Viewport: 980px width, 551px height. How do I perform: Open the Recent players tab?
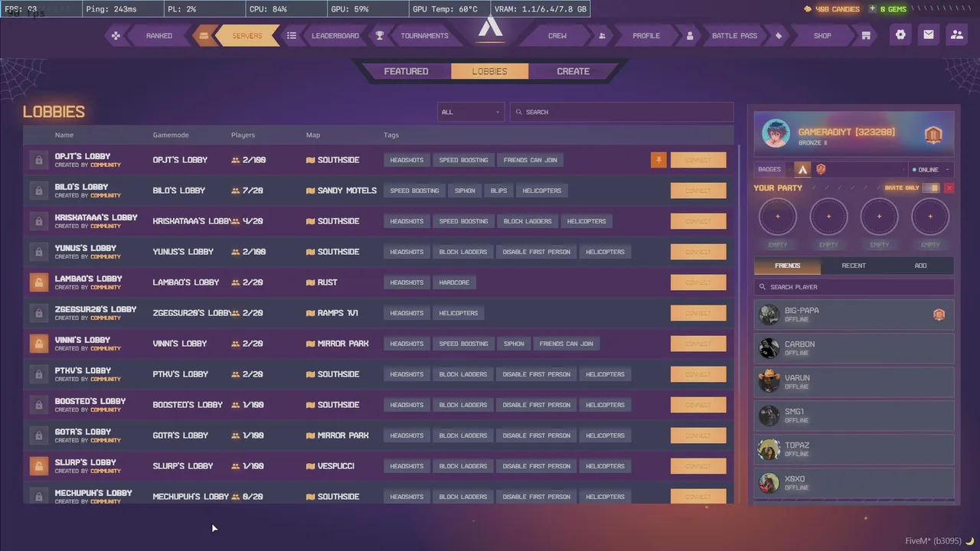854,266
